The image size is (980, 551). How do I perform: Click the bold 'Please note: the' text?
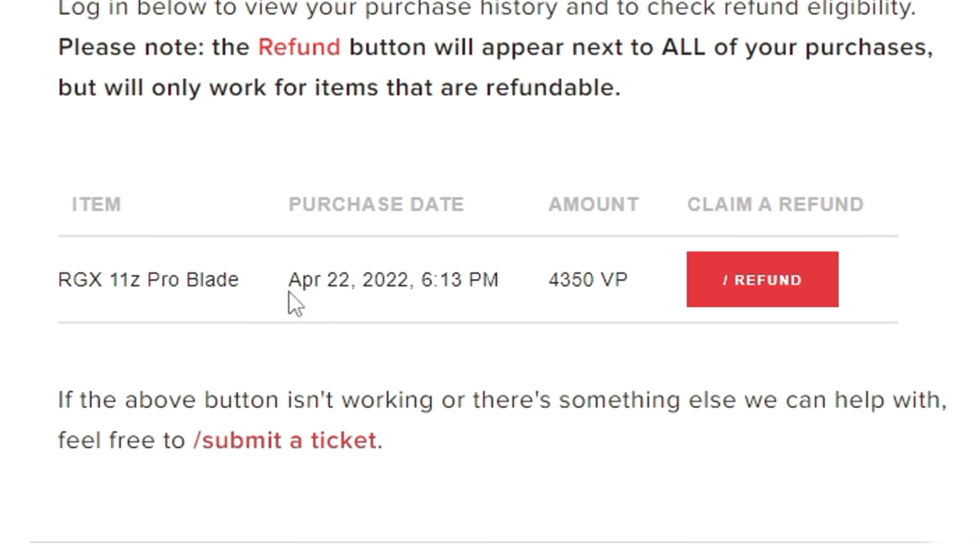154,47
